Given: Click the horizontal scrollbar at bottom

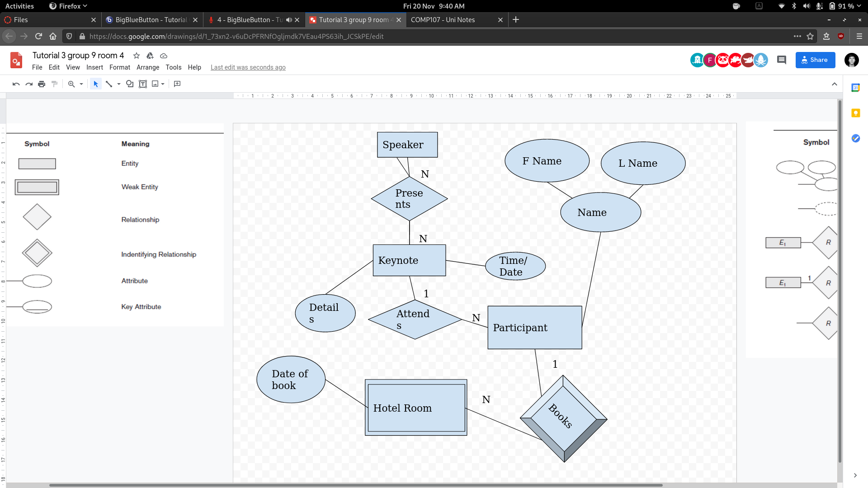Looking at the screenshot, I should click(356, 485).
